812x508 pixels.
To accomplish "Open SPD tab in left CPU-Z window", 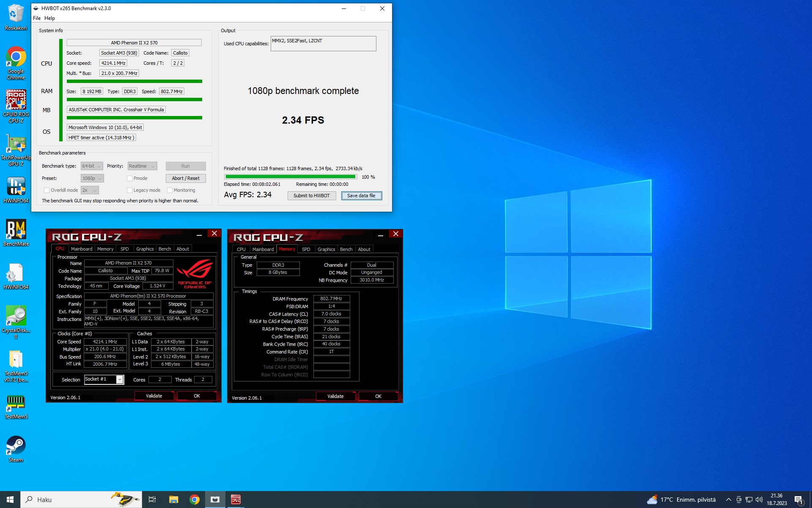I will coord(124,249).
